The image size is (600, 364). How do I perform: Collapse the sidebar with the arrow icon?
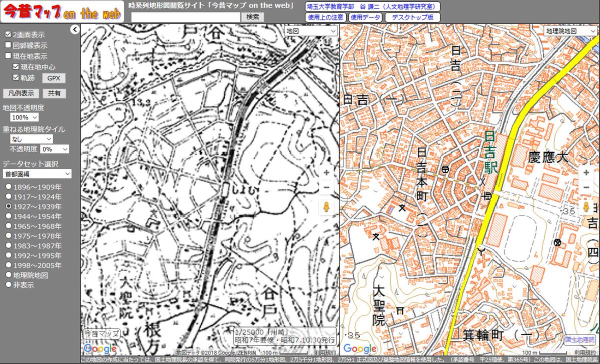click(74, 29)
